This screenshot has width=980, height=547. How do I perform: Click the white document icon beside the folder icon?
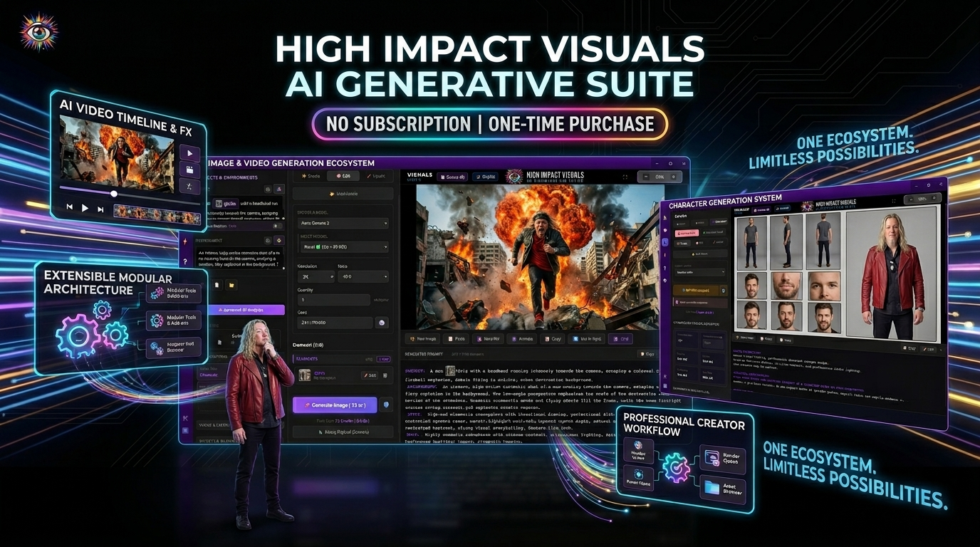(x=216, y=285)
